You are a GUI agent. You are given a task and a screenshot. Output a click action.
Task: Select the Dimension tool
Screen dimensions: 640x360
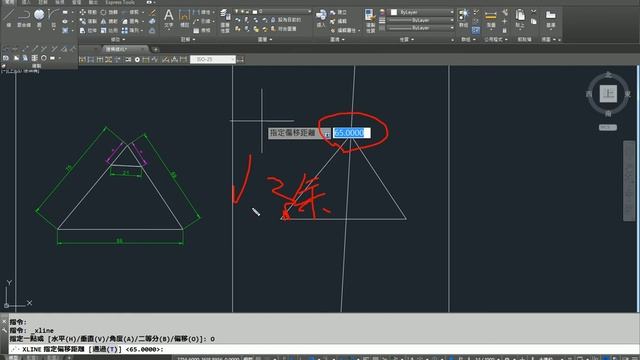(184, 18)
